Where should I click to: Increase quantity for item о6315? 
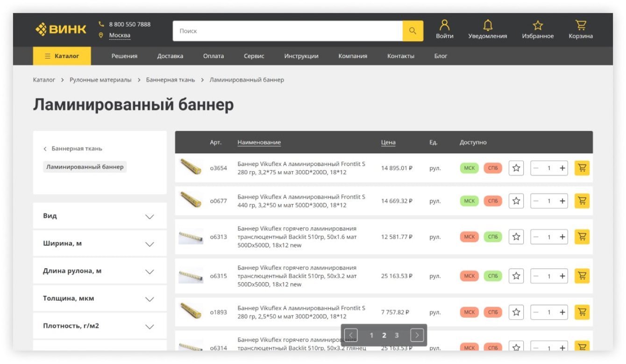pyautogui.click(x=562, y=277)
